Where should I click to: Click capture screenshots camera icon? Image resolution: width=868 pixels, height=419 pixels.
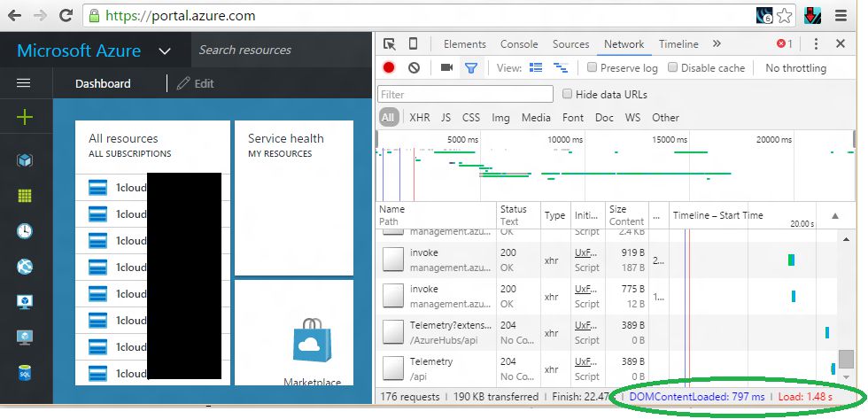tap(446, 67)
